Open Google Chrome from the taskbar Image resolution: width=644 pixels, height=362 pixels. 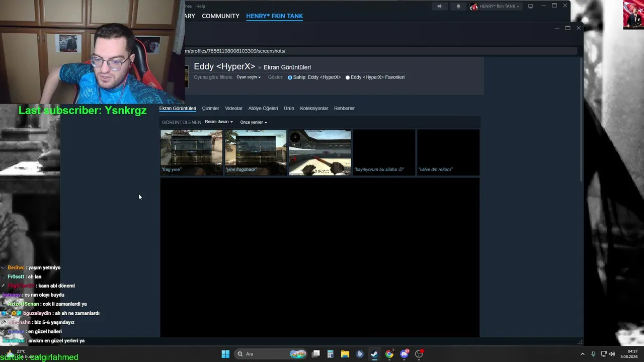coord(389,354)
